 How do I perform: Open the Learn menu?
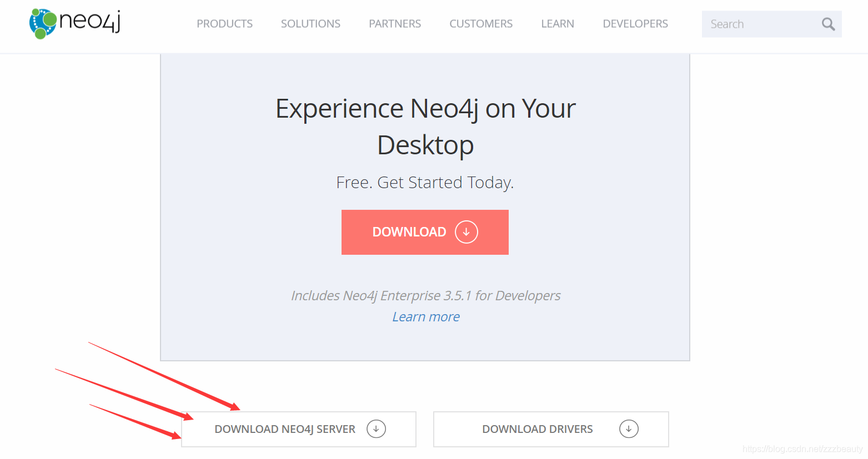point(558,24)
